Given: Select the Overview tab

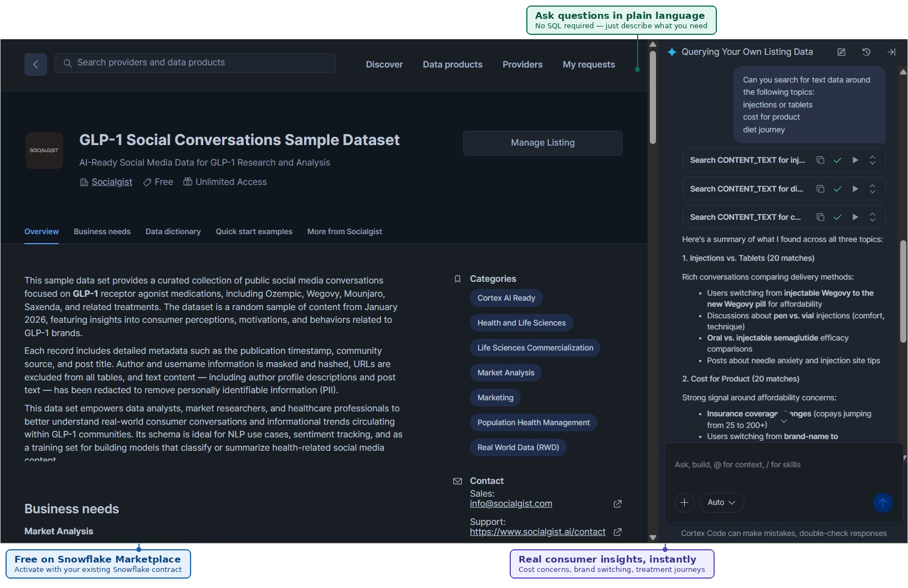Looking at the screenshot, I should point(42,231).
